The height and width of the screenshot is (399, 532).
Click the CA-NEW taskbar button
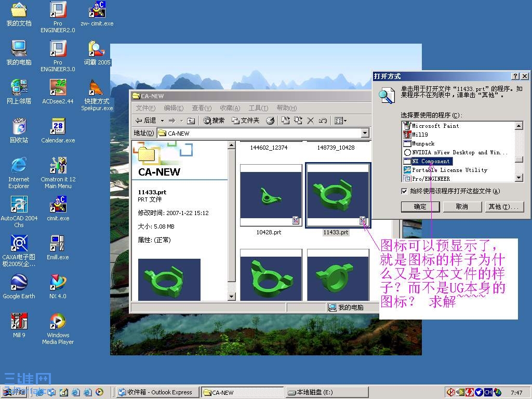242,392
